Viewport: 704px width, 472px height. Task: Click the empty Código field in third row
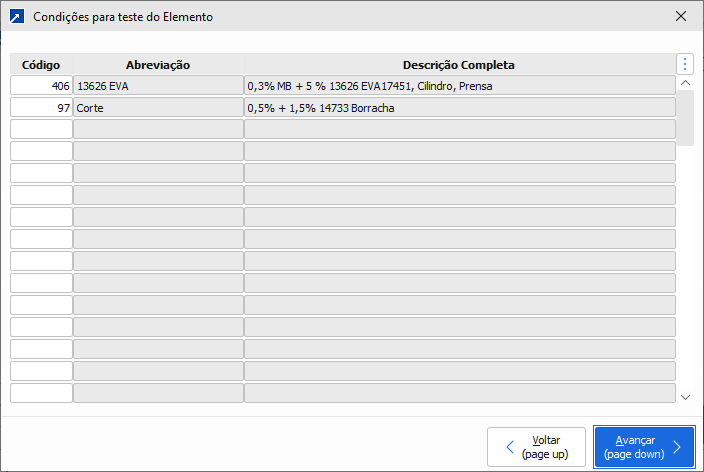41,129
